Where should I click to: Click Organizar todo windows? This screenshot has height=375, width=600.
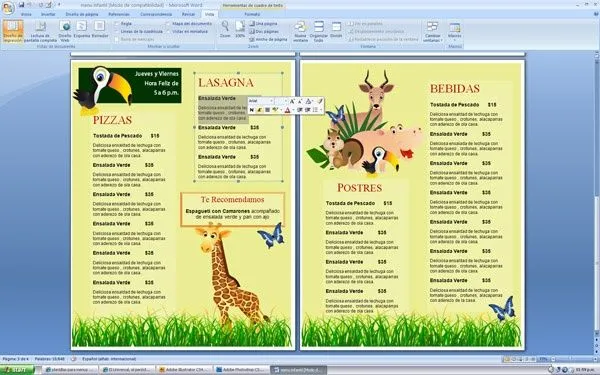click(x=319, y=31)
